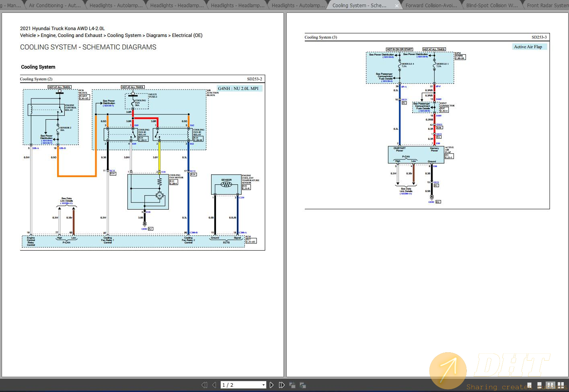The width and height of the screenshot is (569, 392).
Task: Follow the SD120-4 fuse details link
Action: coord(387,81)
